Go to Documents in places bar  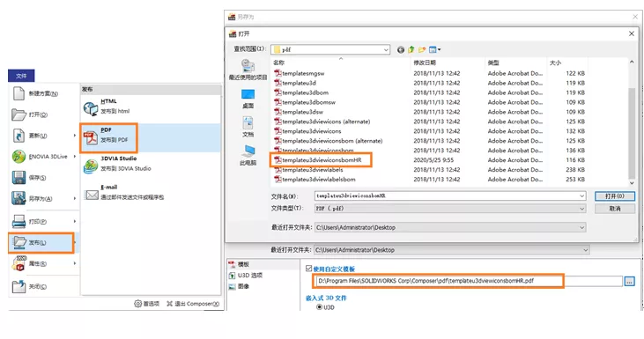tap(248, 127)
